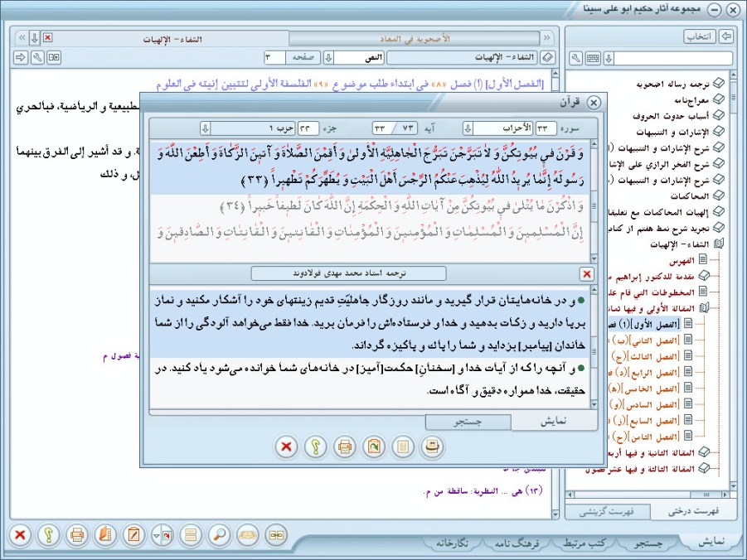The height and width of the screenshot is (560, 747).
Task: Click the notes pencil icon in the bottom toolbar
Action: [133, 534]
